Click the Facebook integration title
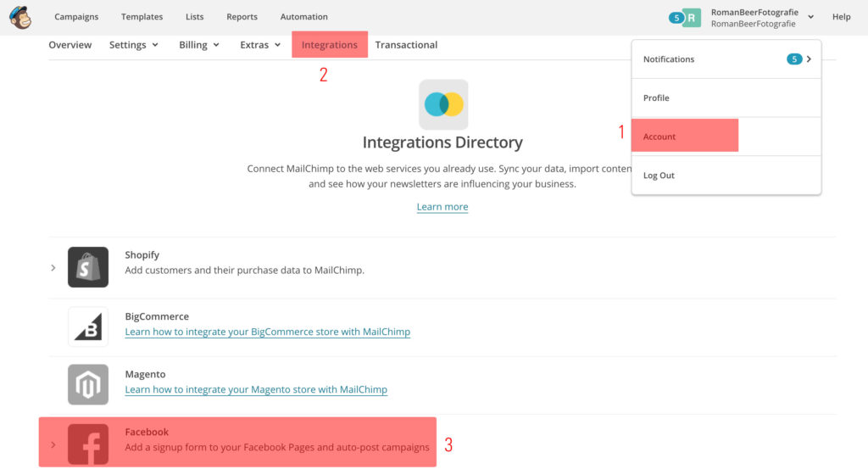 (x=147, y=432)
